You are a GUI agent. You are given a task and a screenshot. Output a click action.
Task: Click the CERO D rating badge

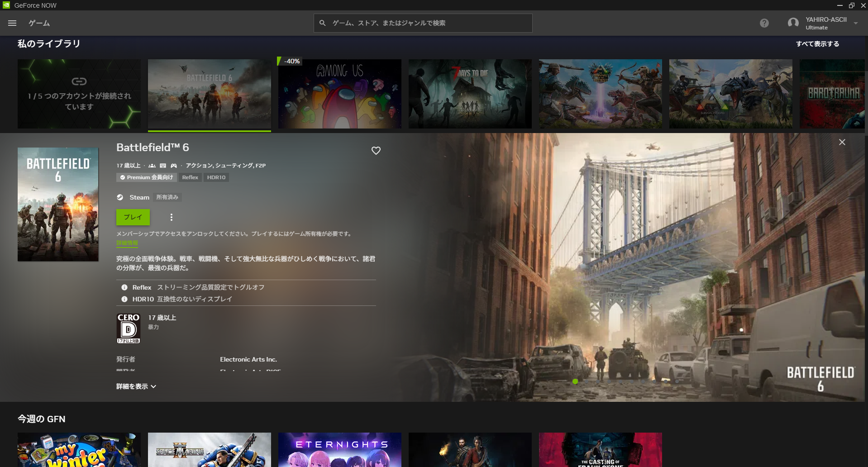pos(129,329)
